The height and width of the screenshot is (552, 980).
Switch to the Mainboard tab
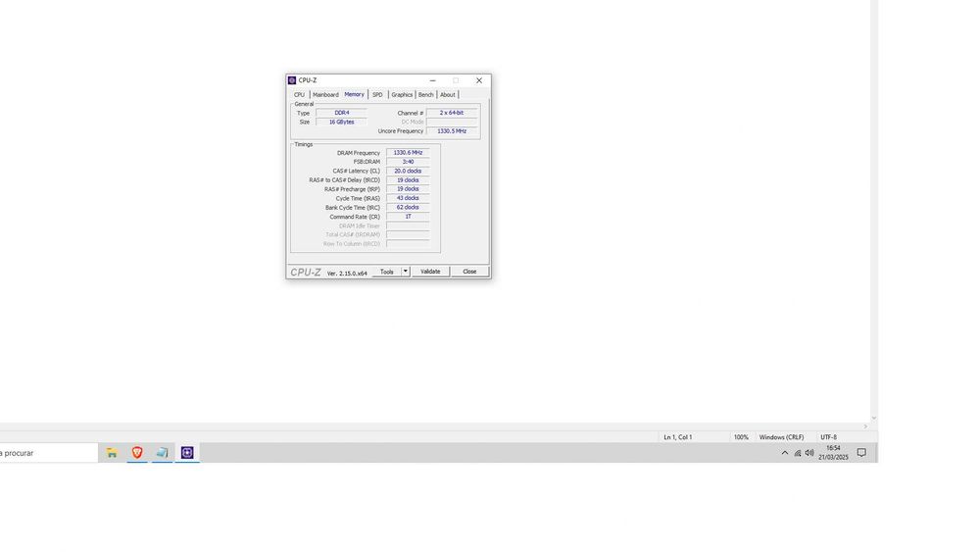[325, 95]
